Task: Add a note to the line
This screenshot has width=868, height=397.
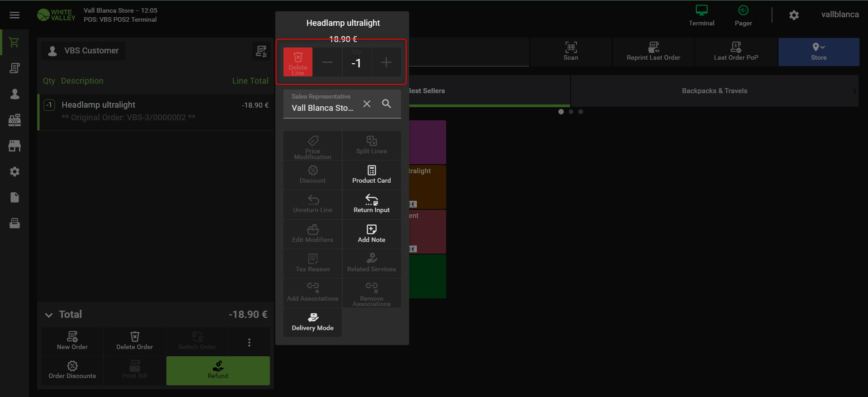Action: [x=371, y=234]
